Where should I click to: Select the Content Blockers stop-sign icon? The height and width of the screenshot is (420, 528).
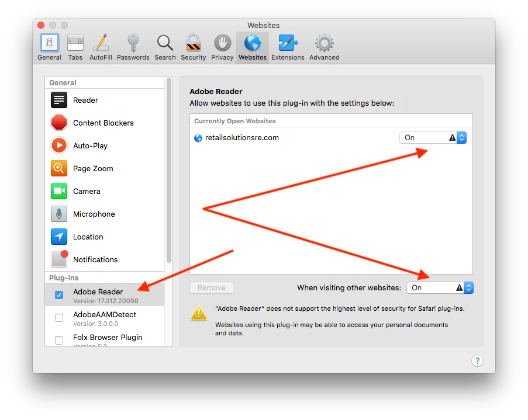click(59, 123)
